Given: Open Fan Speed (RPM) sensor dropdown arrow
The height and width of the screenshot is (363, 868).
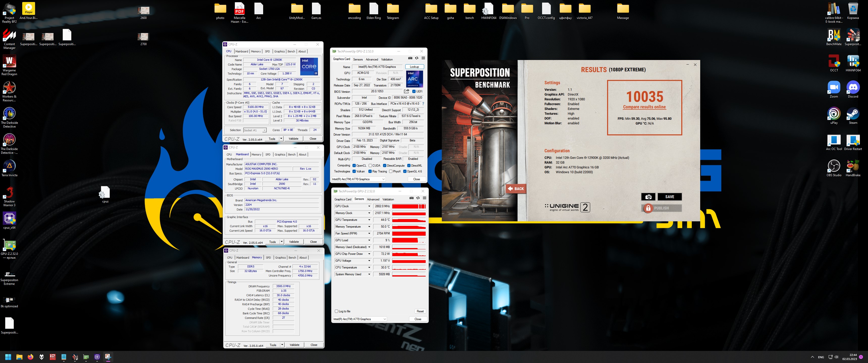Looking at the screenshot, I should (369, 233).
